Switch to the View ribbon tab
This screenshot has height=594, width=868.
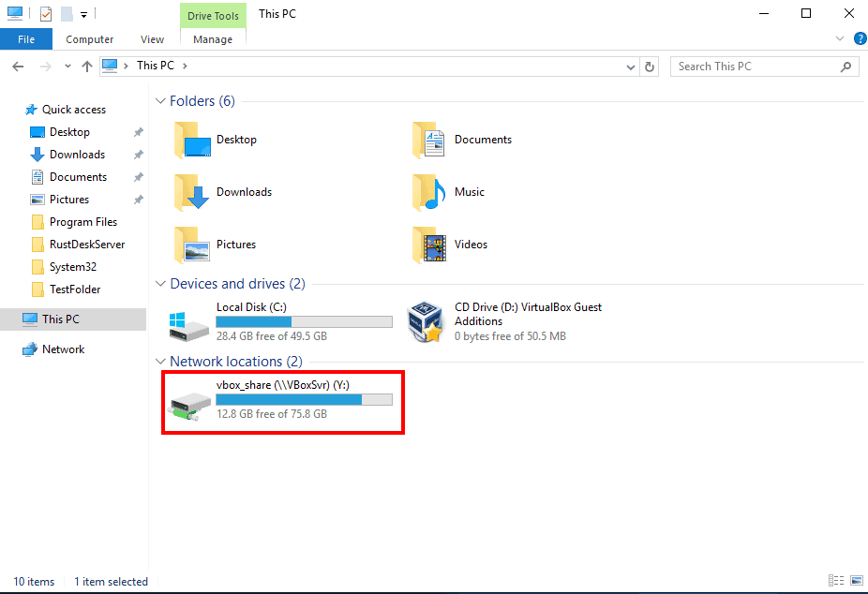(152, 38)
